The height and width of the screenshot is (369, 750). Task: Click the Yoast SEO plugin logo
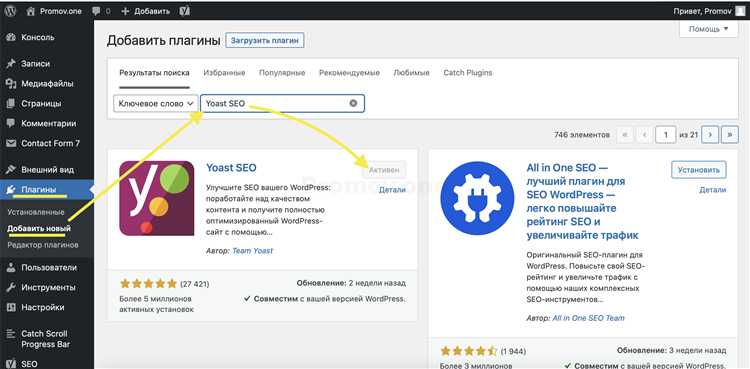coord(156,198)
